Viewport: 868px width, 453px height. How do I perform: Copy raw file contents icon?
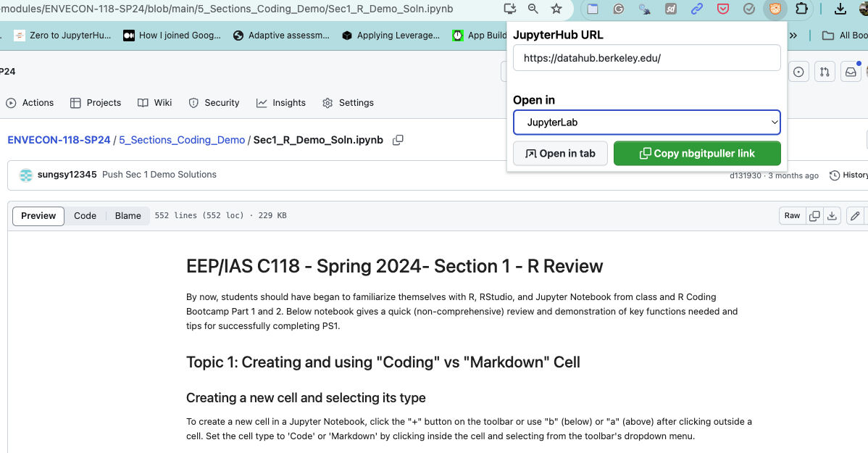(x=814, y=216)
